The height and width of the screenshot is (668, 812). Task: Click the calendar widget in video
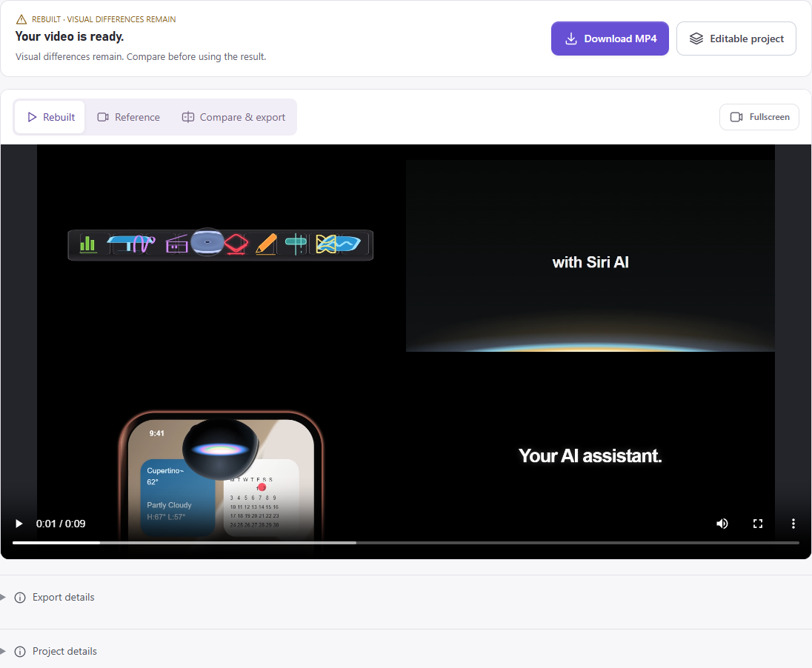261,500
